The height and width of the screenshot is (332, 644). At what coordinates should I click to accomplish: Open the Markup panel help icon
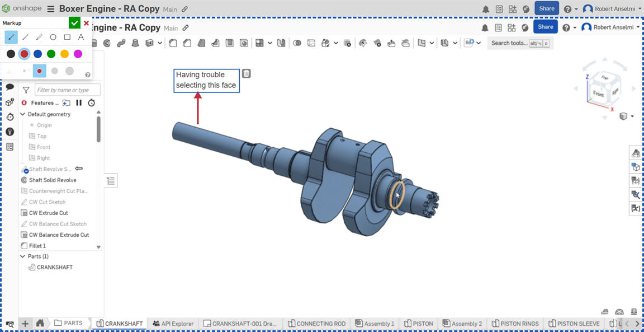[87, 75]
